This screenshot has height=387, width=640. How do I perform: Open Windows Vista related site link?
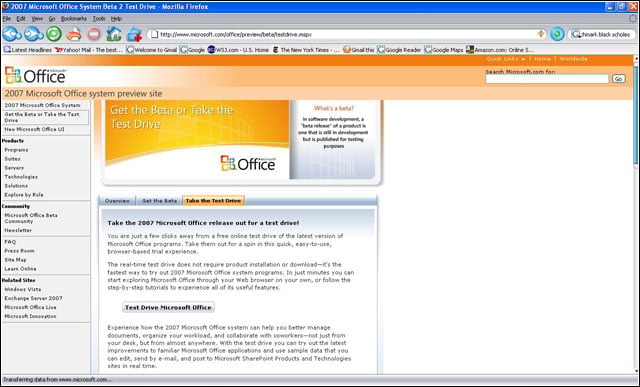coord(22,289)
